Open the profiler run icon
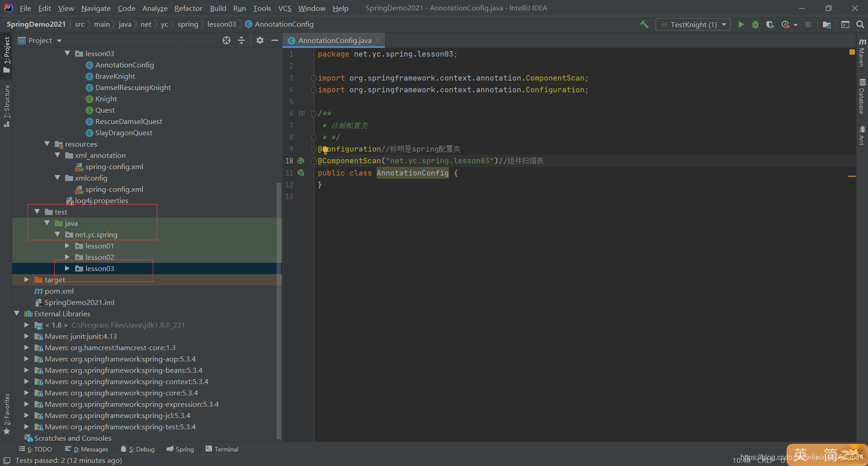868x466 pixels. 785,24
